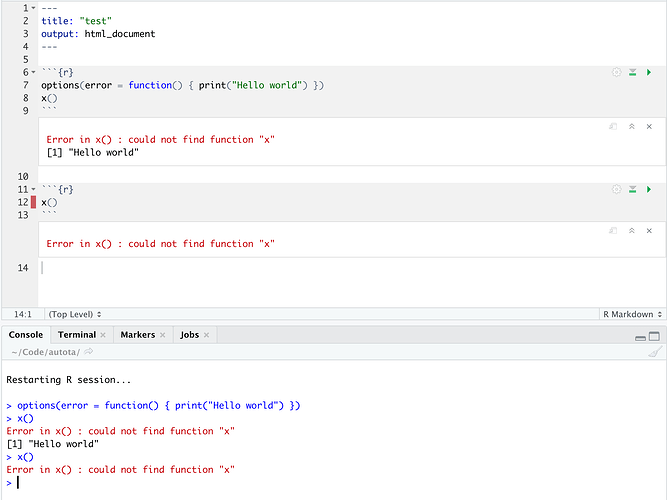This screenshot has width=667, height=500.
Task: Collapse the second chunk output
Action: pos(632,231)
